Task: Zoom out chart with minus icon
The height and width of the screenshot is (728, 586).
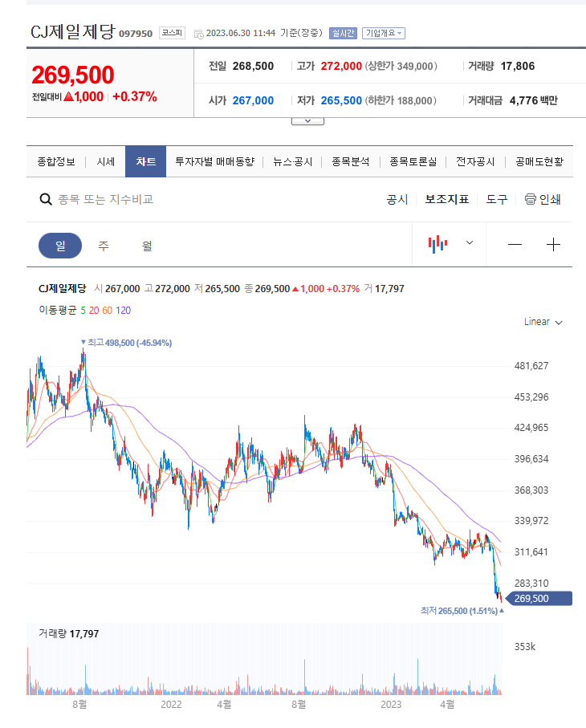Action: coord(515,245)
